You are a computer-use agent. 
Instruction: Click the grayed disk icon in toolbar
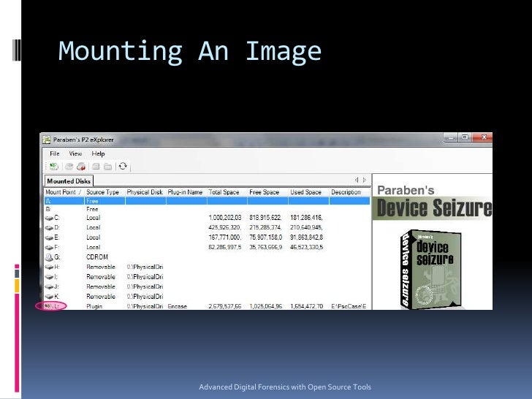(69, 167)
